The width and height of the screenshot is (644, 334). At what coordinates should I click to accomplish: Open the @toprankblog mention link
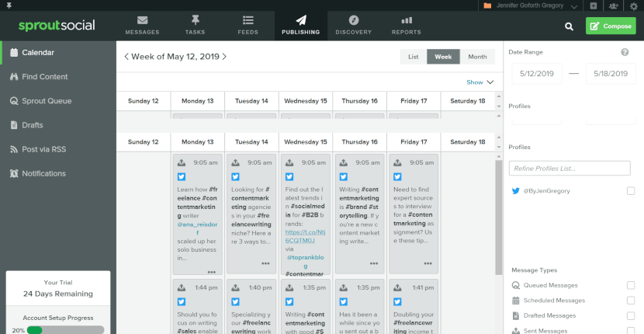point(305,262)
